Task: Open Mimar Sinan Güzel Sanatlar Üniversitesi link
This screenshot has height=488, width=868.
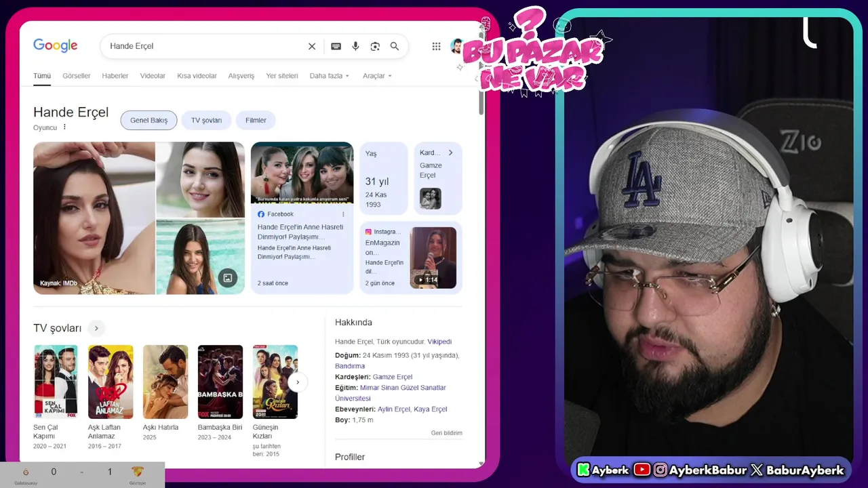Action: [391, 393]
